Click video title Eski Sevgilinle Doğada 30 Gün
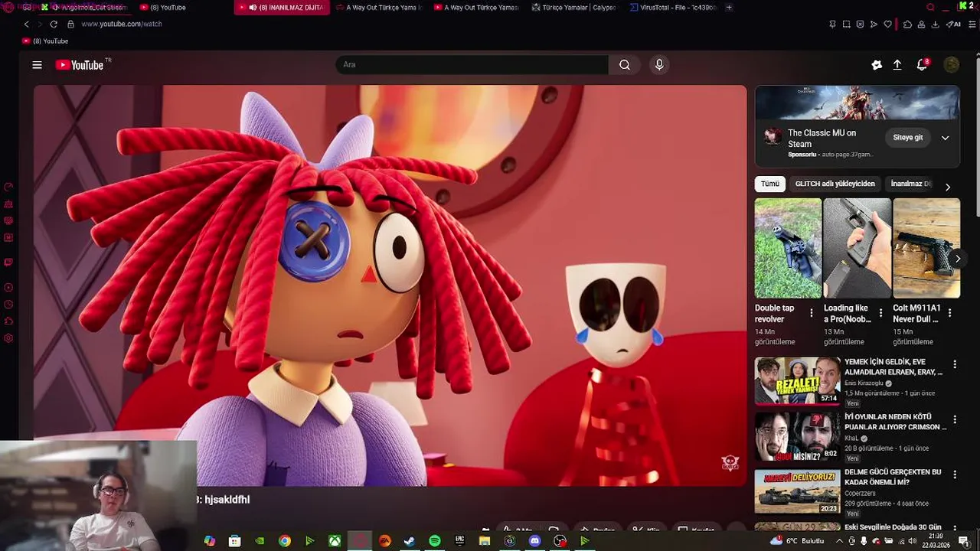Viewport: 980px width, 551px height. (893, 527)
